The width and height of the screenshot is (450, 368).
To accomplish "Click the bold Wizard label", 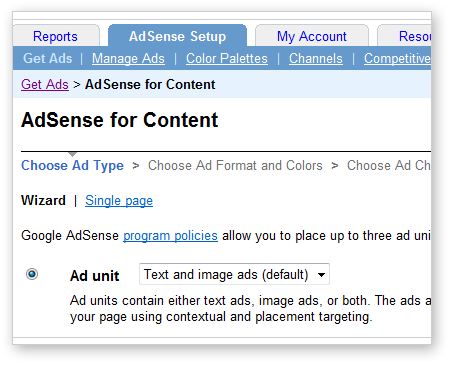I will click(x=43, y=201).
